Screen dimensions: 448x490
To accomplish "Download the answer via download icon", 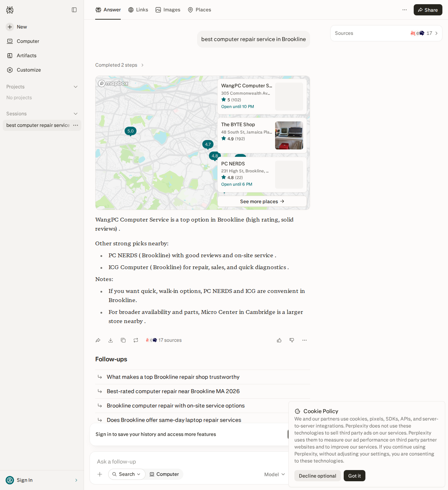I will [x=111, y=340].
